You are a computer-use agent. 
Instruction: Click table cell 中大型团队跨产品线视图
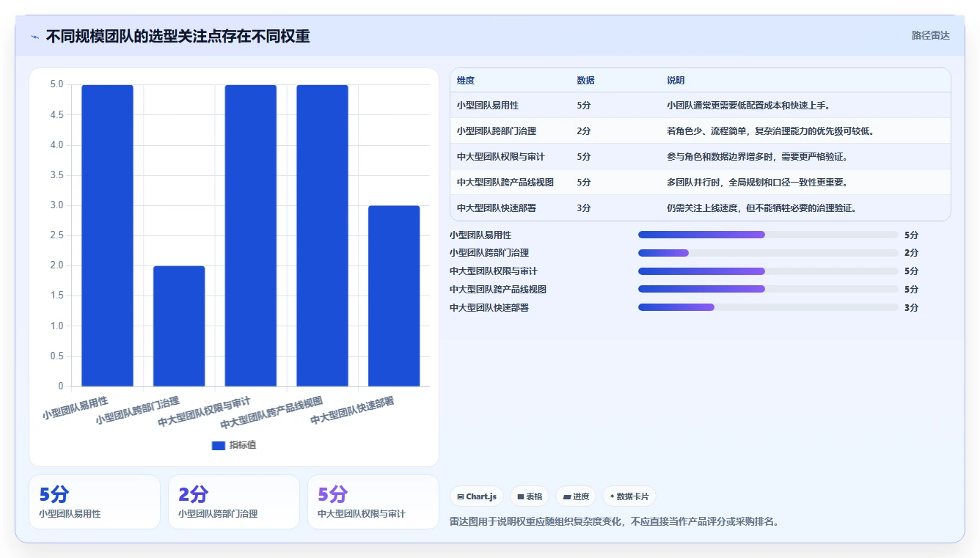click(505, 183)
